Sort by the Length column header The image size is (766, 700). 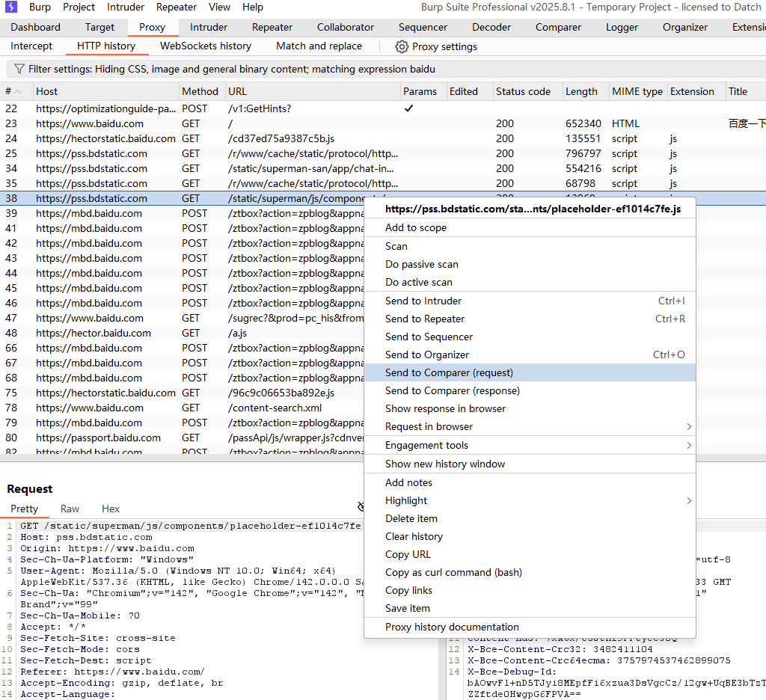(x=585, y=92)
